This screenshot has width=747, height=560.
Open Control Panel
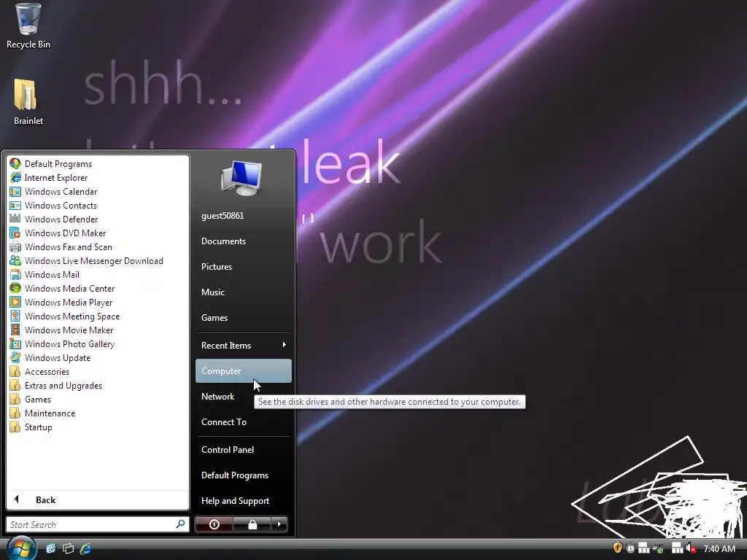[243, 449]
